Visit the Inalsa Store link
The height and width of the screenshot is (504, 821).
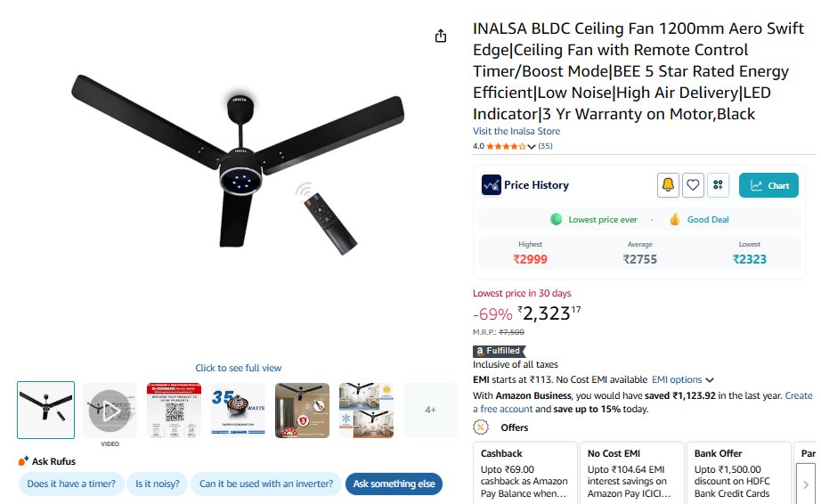(516, 132)
